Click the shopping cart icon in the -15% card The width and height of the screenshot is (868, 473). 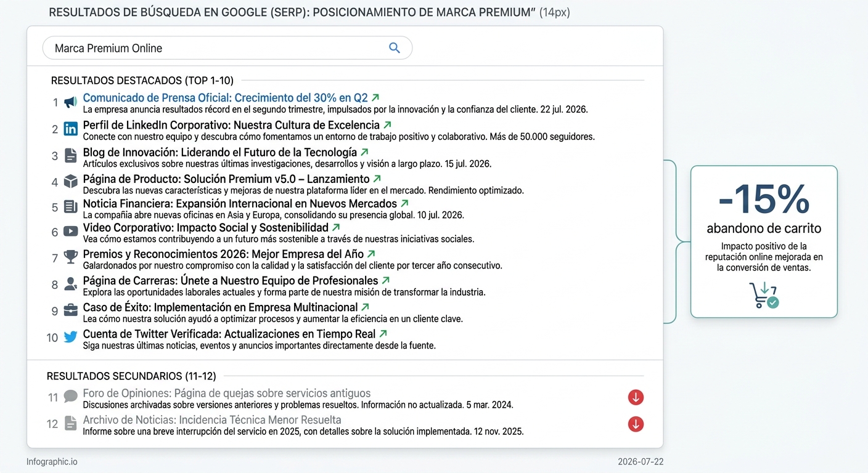tap(763, 295)
